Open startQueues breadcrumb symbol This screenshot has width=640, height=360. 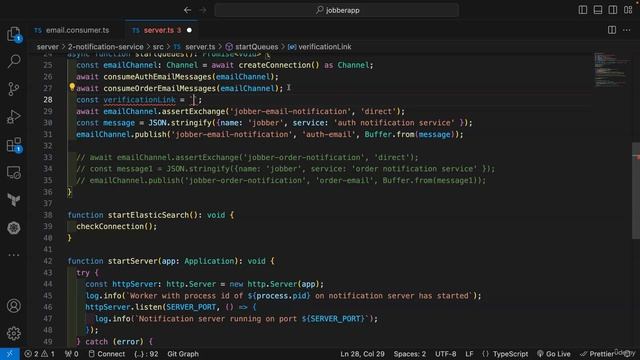(x=252, y=47)
